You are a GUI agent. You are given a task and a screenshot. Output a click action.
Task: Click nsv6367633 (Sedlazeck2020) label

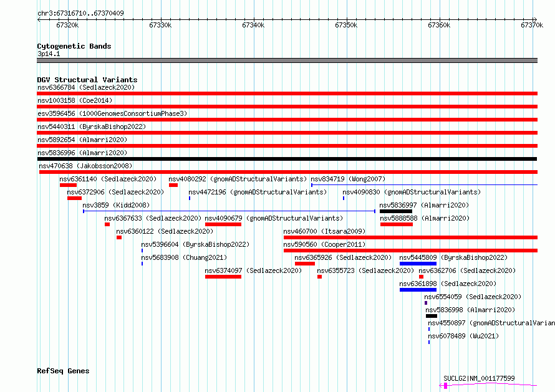click(x=153, y=218)
